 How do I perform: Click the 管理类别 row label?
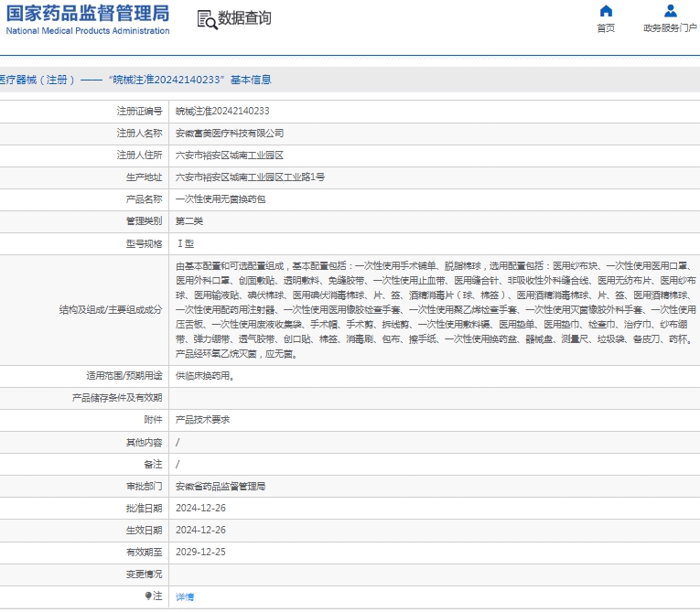pyautogui.click(x=144, y=221)
